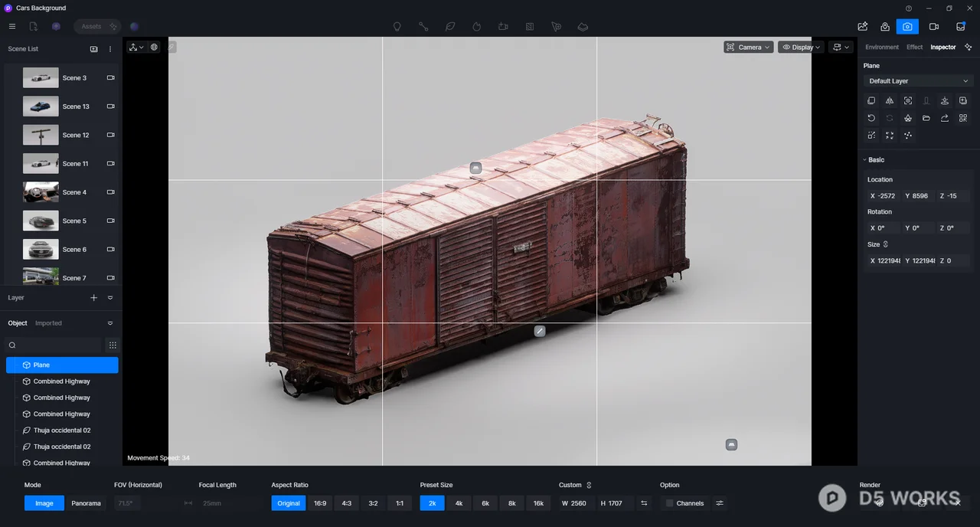Open the AI image enhance icon

pos(862,26)
